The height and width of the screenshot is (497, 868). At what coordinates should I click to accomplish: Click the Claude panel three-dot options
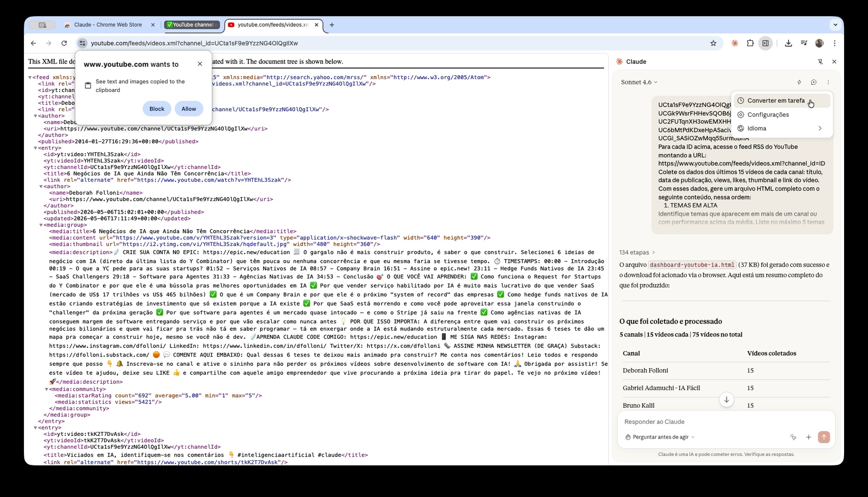pos(828,82)
